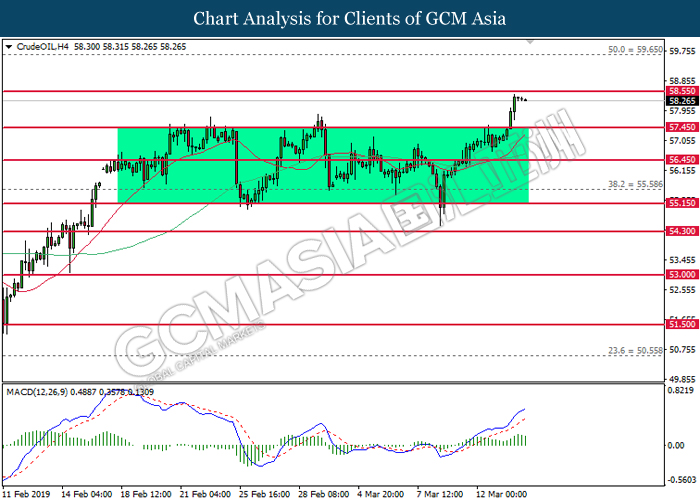This screenshot has height=500, width=700.
Task: Click the 21 Feb 04:00 time label
Action: click(205, 494)
